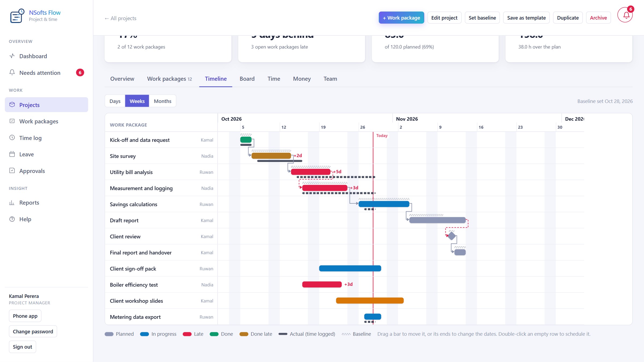This screenshot has height=362, width=644.
Task: Open the Overview tab
Action: click(122, 79)
